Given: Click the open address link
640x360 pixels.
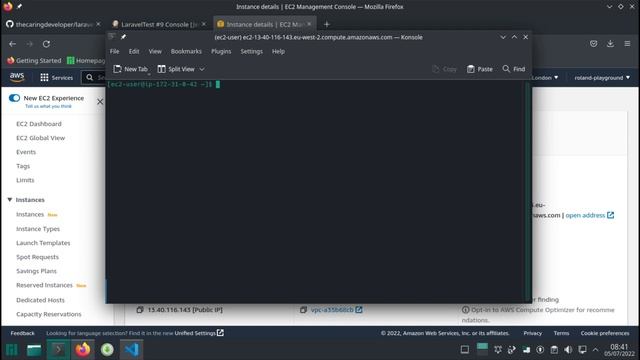Looking at the screenshot, I should (x=589, y=215).
